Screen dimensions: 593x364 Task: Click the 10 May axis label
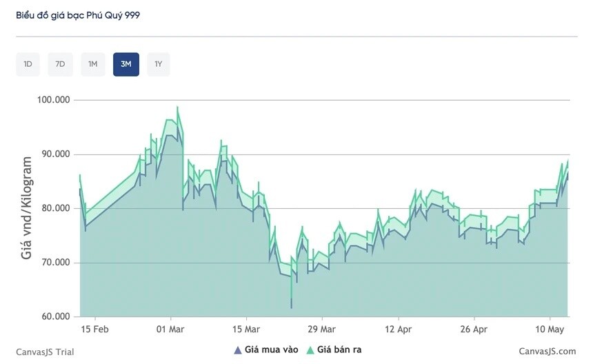click(x=550, y=330)
